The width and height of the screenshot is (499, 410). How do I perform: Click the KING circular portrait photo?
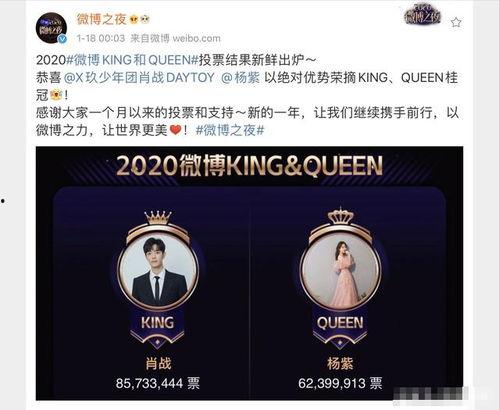[x=158, y=269]
